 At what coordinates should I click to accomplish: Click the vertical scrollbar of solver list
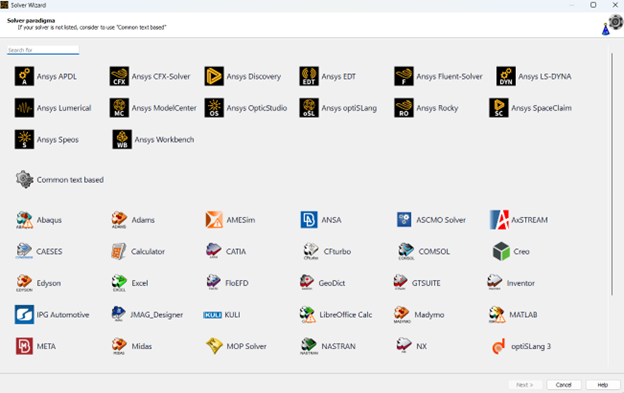coord(612,174)
